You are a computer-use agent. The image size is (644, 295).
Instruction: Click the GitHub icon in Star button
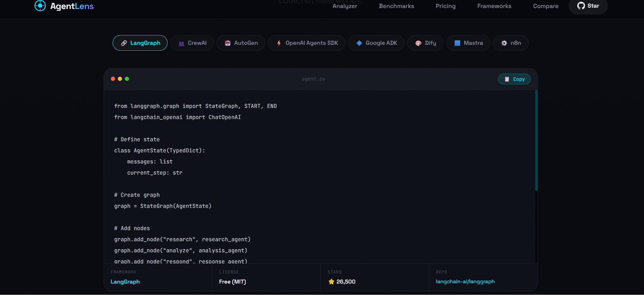(581, 6)
